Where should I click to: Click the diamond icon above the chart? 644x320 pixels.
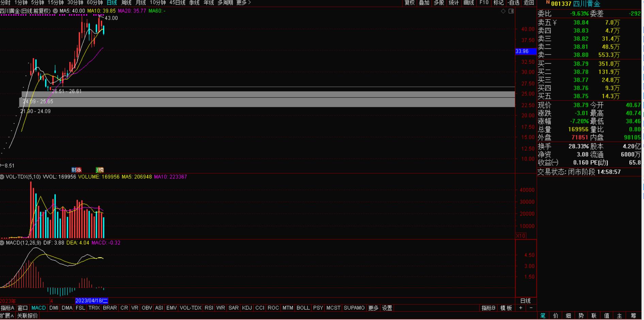click(503, 11)
